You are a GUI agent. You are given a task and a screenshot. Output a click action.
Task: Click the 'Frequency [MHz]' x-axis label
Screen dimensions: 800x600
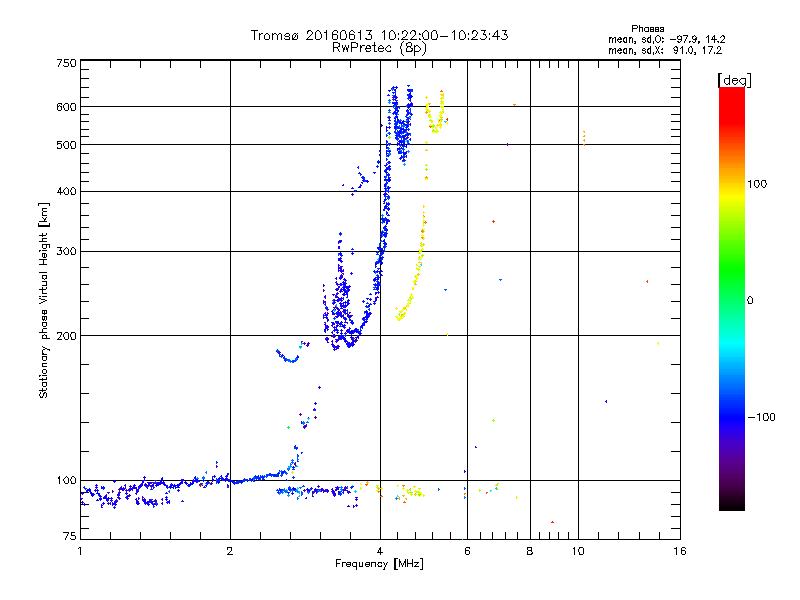pyautogui.click(x=379, y=564)
